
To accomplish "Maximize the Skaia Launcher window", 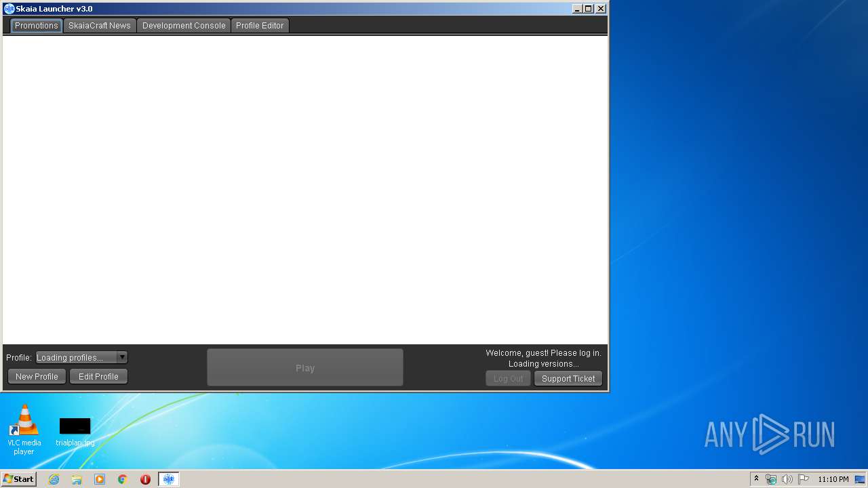I will (589, 9).
